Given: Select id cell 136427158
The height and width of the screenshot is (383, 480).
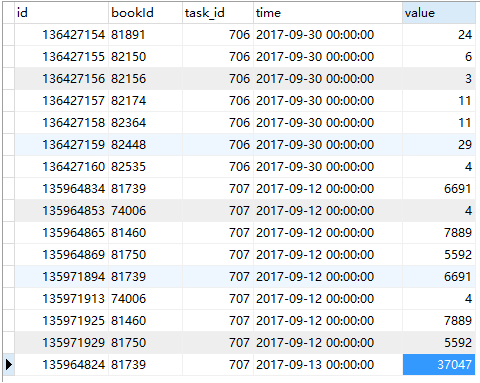Looking at the screenshot, I should coord(61,123).
